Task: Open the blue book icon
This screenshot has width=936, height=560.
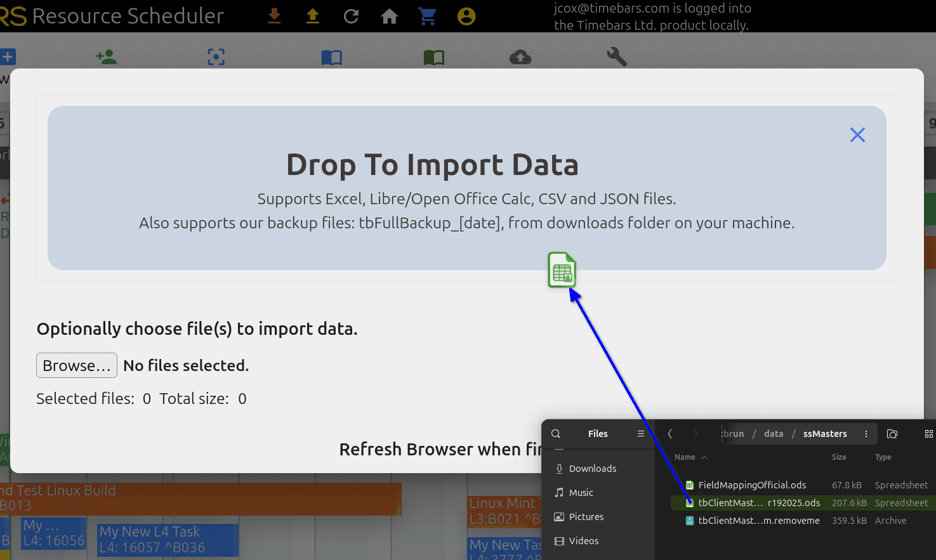Action: point(331,58)
